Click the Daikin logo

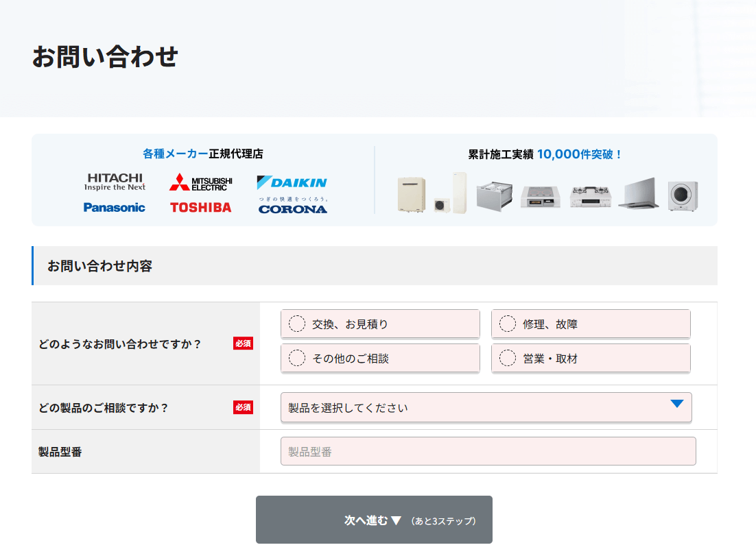pos(292,182)
